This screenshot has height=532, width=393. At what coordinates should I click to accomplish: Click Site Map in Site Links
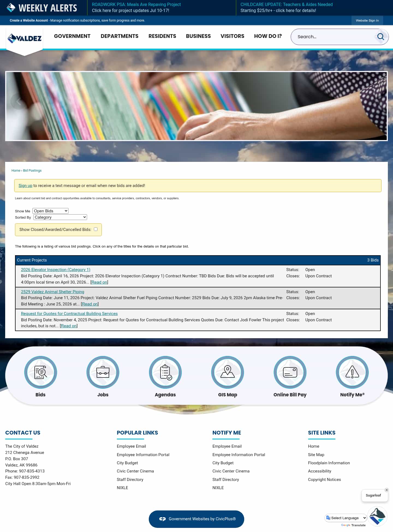(x=316, y=455)
